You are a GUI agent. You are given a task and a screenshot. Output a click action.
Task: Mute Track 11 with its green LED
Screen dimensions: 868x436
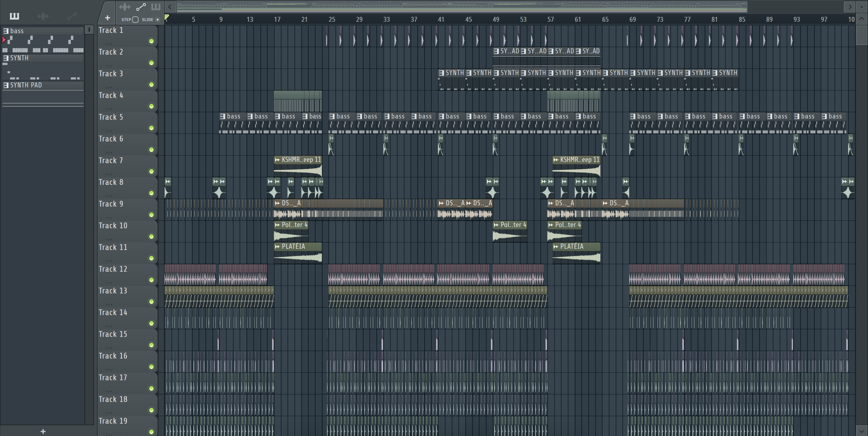(151, 258)
